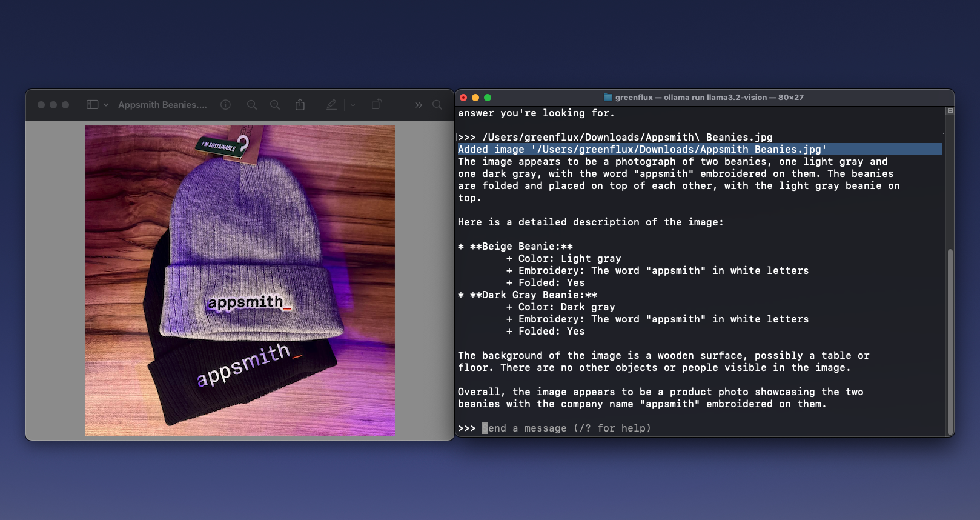Expand the sidebar view options chevron
Screen dimensions: 980x520
(x=106, y=105)
